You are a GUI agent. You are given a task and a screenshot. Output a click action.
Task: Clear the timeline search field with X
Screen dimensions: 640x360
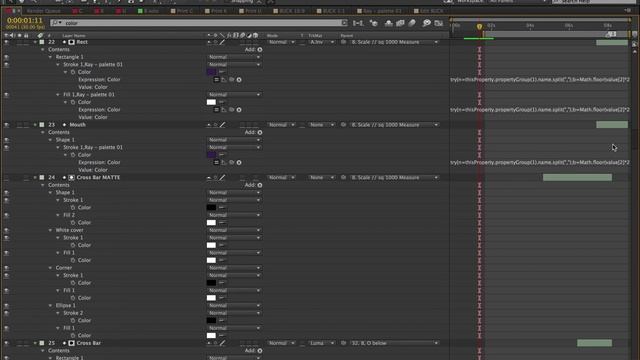(344, 23)
